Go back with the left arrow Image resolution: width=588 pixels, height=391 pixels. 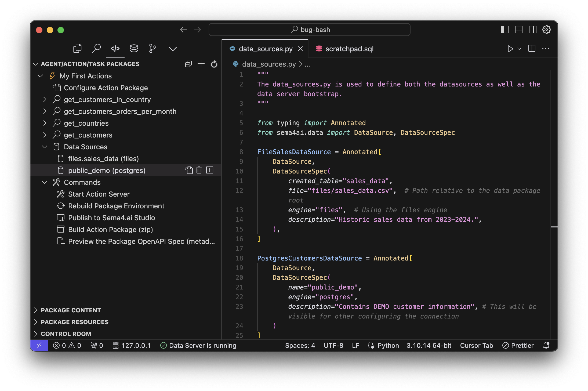(x=183, y=30)
